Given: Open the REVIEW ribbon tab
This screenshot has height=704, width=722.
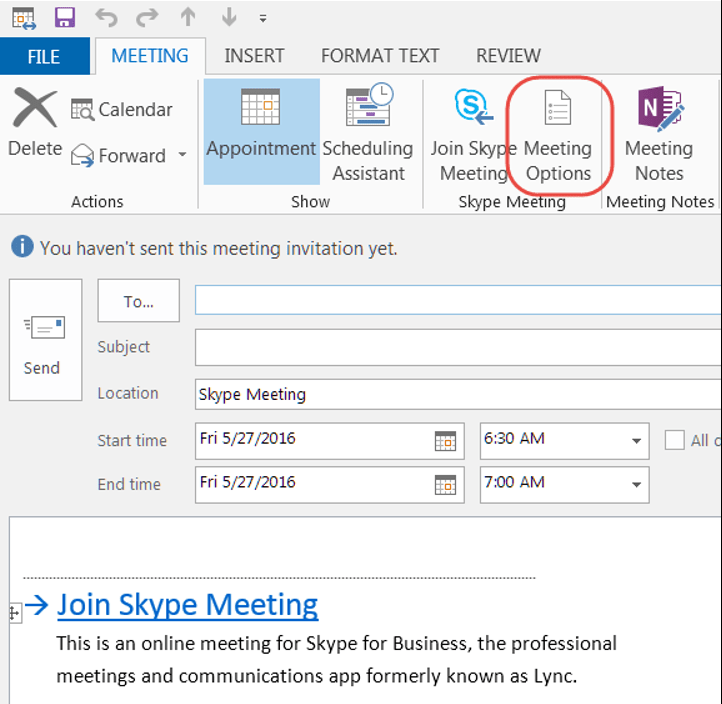Looking at the screenshot, I should 508,56.
